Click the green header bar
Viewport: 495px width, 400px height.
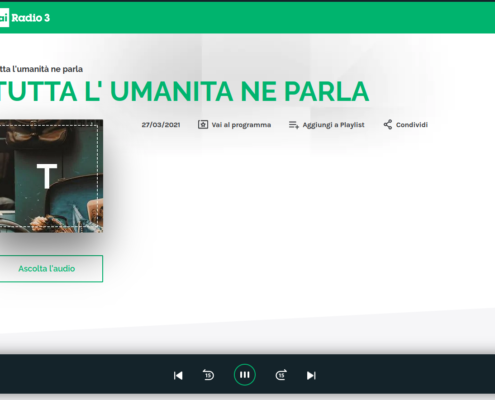pos(267,18)
